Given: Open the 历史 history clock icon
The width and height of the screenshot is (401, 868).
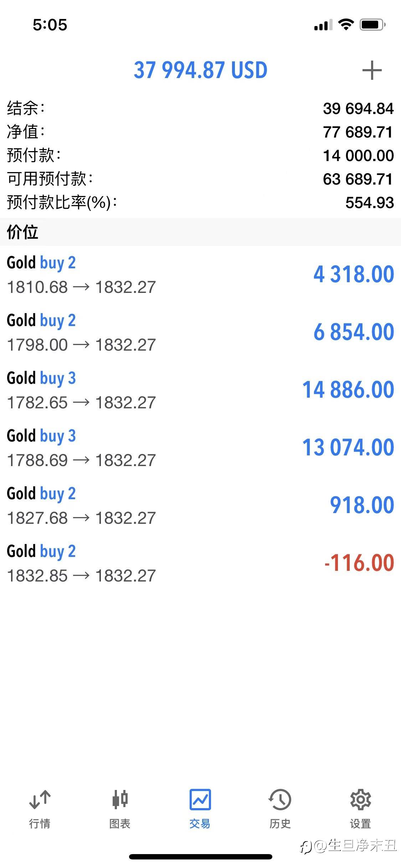Looking at the screenshot, I should 280,800.
